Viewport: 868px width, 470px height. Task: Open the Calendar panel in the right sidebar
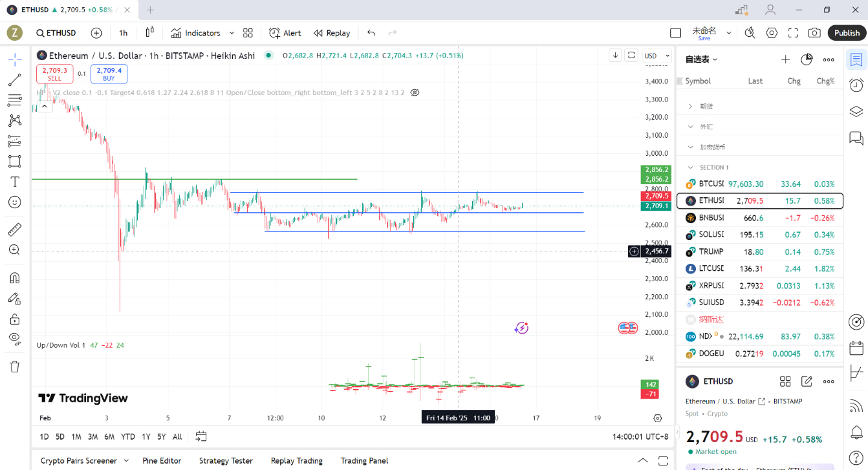(856, 348)
